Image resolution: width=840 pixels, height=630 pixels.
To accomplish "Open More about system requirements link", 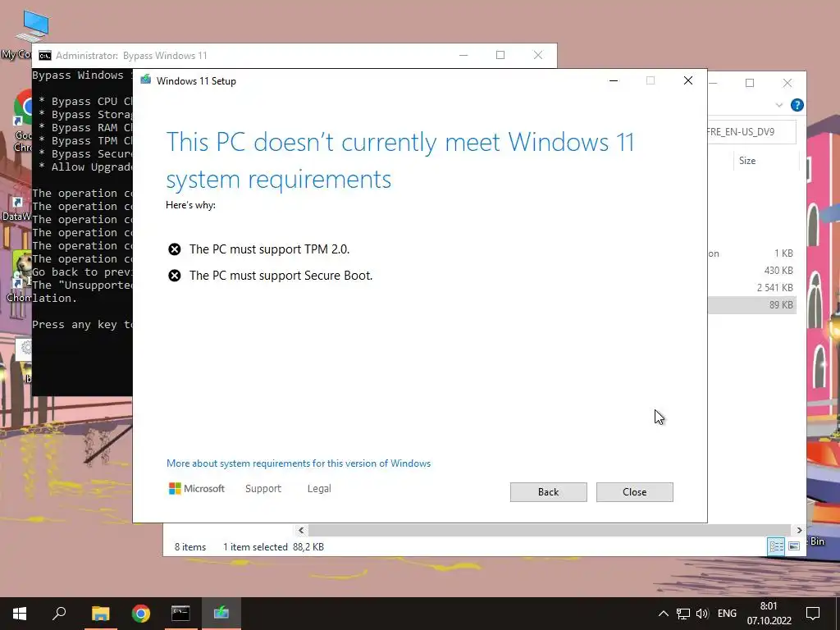I will point(299,463).
